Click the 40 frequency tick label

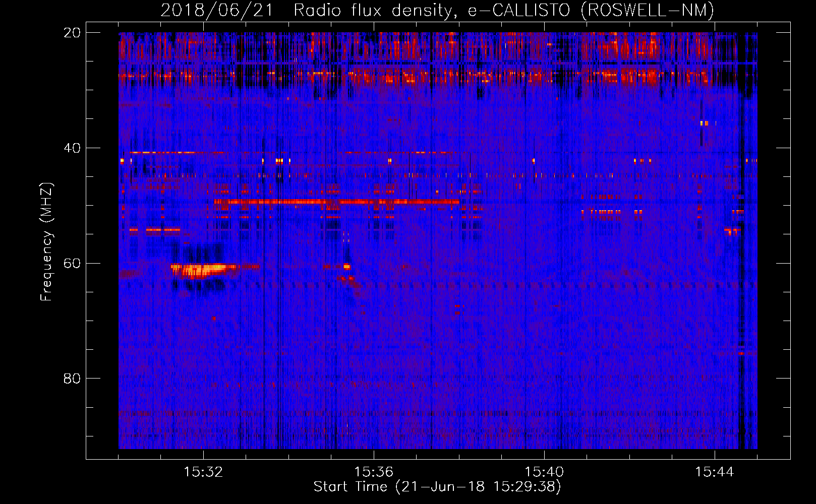pos(72,148)
